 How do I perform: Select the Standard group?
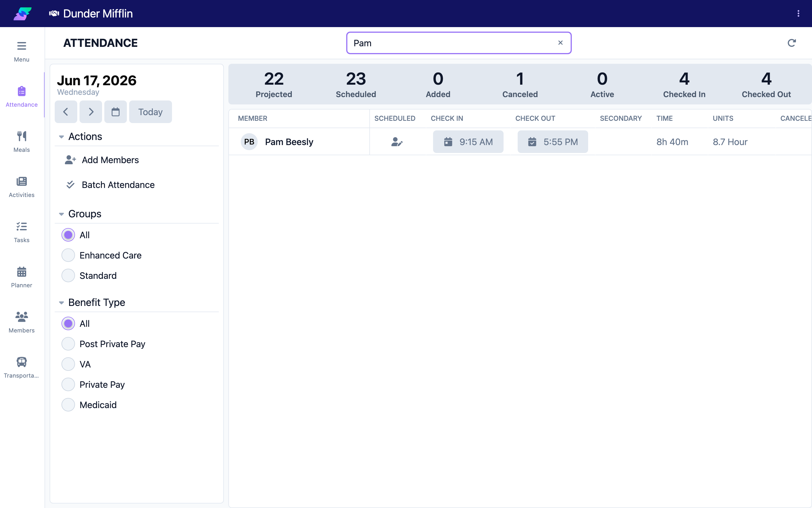coord(68,275)
